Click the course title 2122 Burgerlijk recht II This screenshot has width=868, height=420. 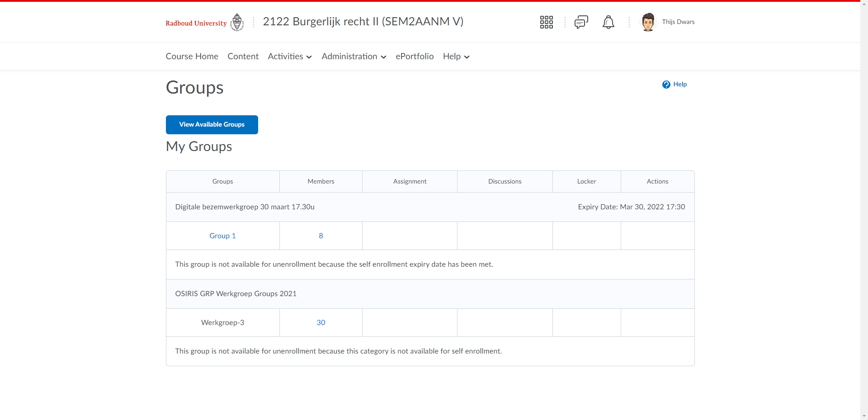[x=363, y=22]
